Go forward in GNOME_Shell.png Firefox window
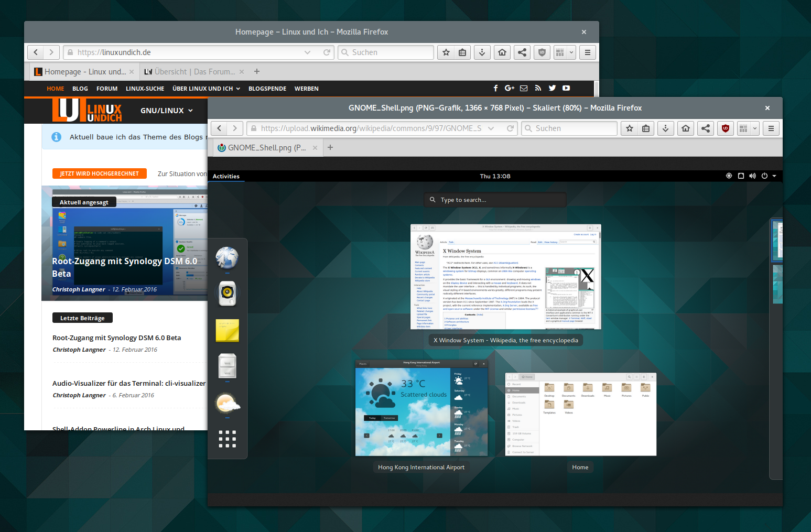Image resolution: width=811 pixels, height=532 pixels. tap(234, 128)
